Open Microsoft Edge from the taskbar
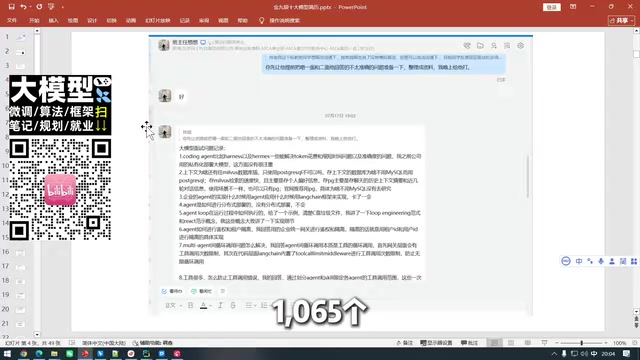This screenshot has width=640, height=360. [x=39, y=354]
